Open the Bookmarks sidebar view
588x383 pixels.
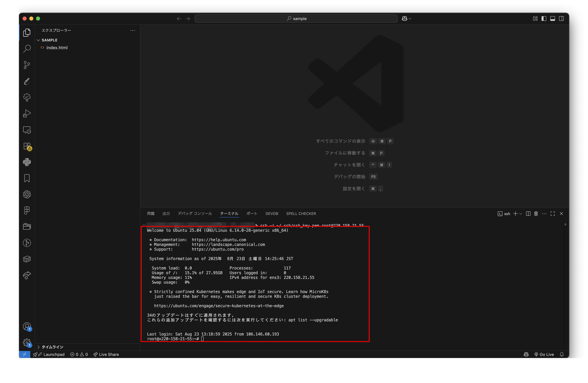(x=27, y=178)
